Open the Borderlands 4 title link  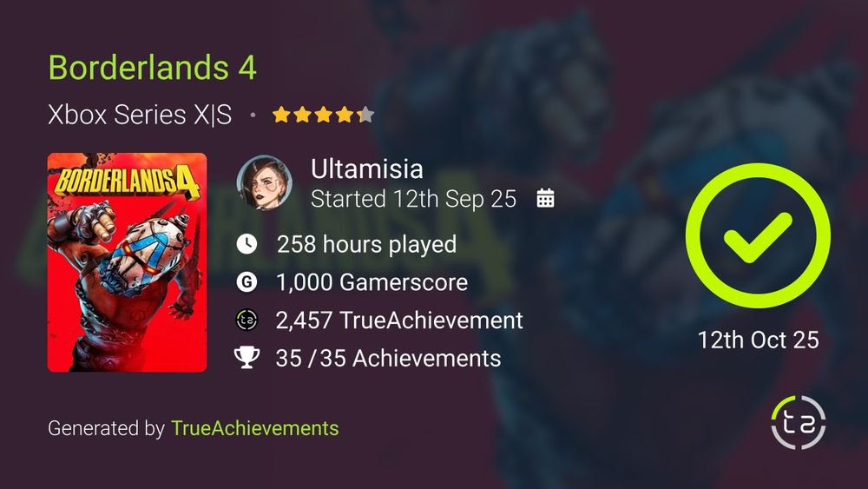[x=152, y=68]
